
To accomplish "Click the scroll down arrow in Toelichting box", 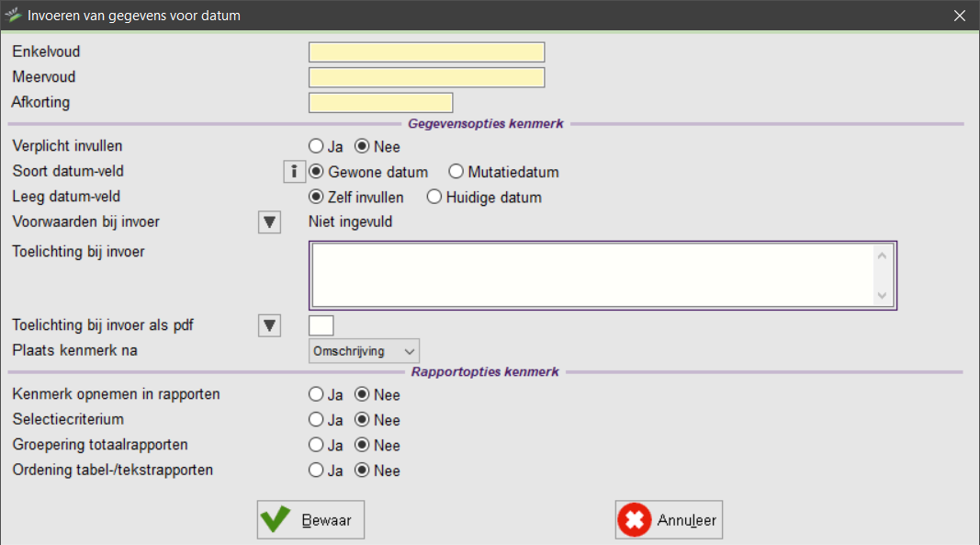I will pos(882,296).
